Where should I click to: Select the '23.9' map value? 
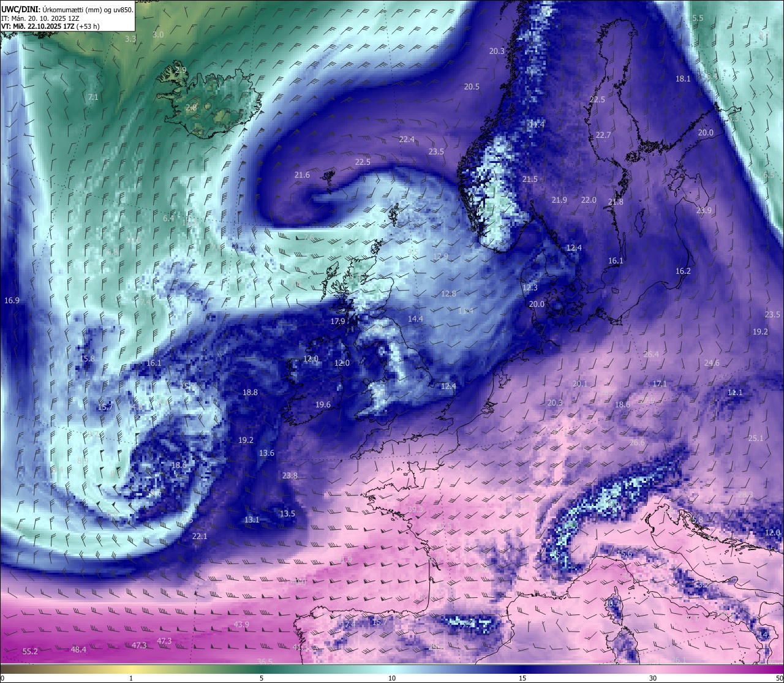[x=704, y=211]
